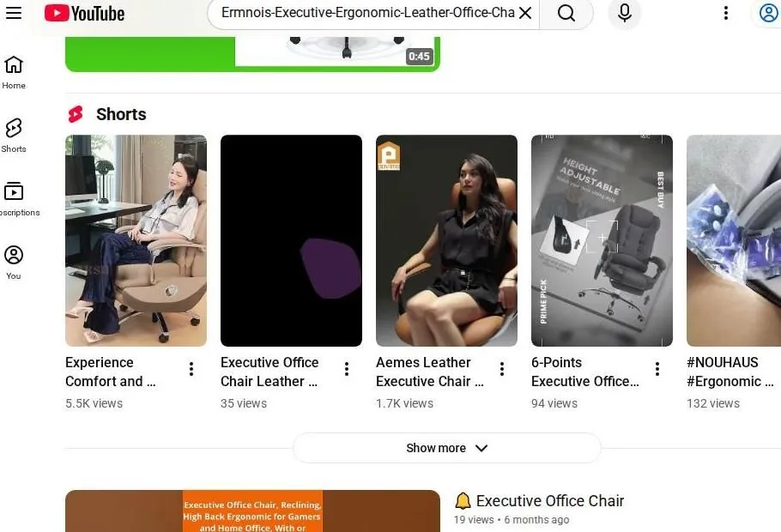Open the three-dot settings menu in the header

725,13
